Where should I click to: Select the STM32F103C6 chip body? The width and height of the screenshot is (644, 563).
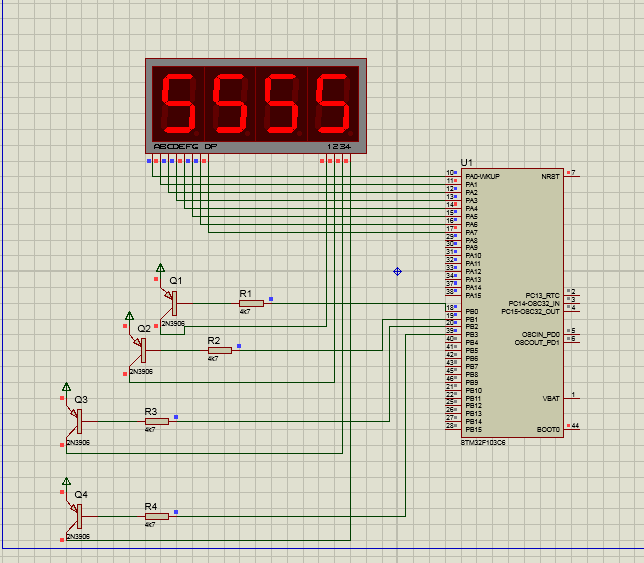coord(512,303)
